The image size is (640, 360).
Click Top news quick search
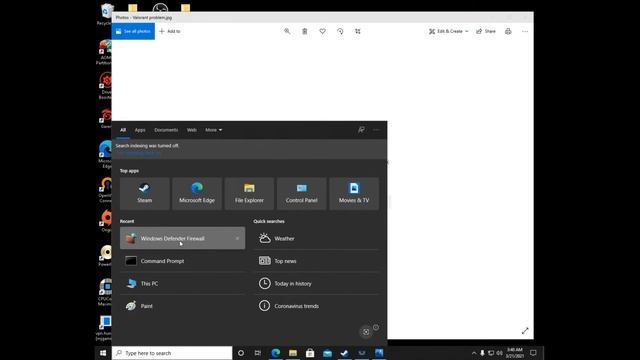[316, 261]
